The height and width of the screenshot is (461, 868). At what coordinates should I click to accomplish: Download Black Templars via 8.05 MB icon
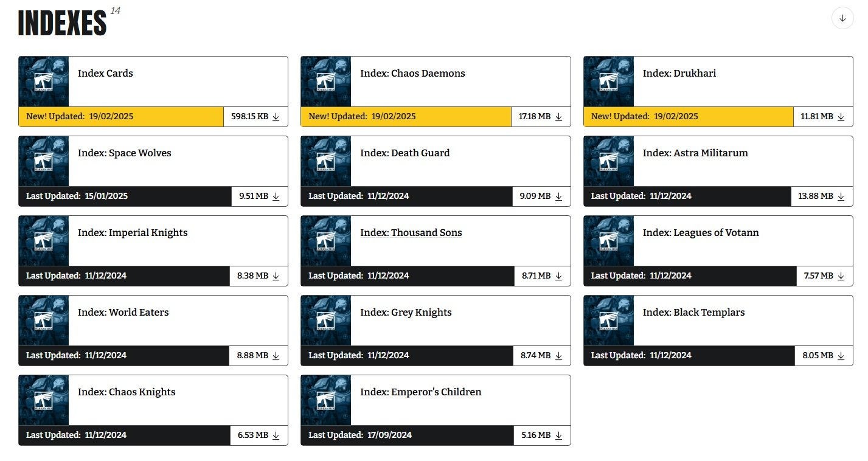pos(841,356)
